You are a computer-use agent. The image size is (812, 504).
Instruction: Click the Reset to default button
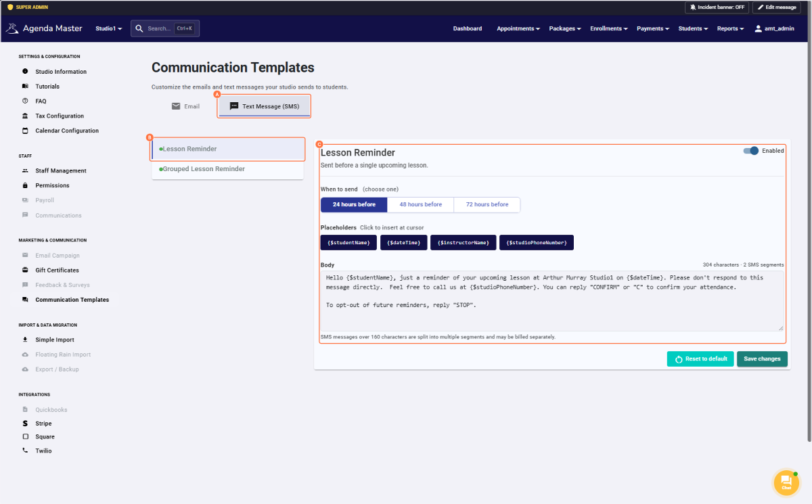[x=700, y=359]
